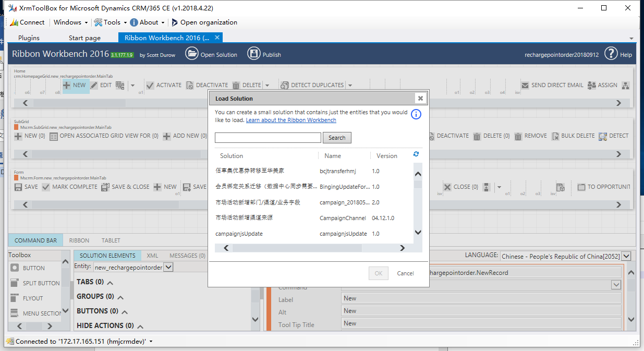Click the Label field containing New
This screenshot has height=351, width=644.
click(x=481, y=299)
